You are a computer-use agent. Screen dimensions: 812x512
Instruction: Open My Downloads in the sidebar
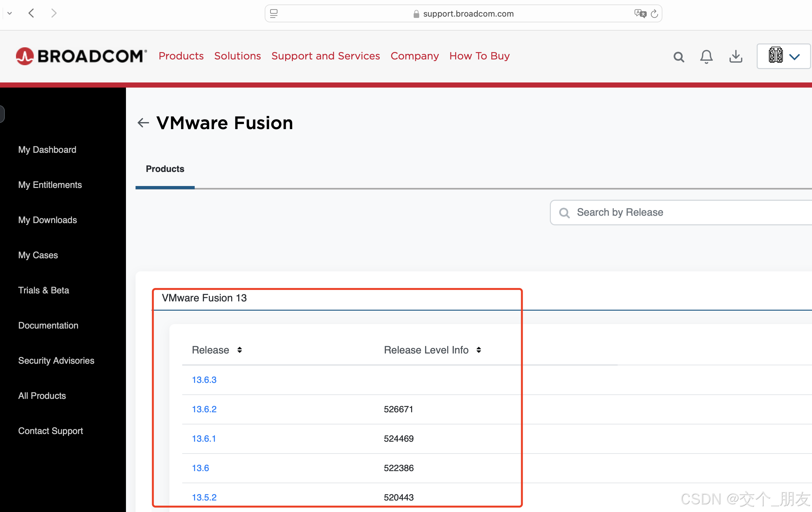click(x=48, y=220)
